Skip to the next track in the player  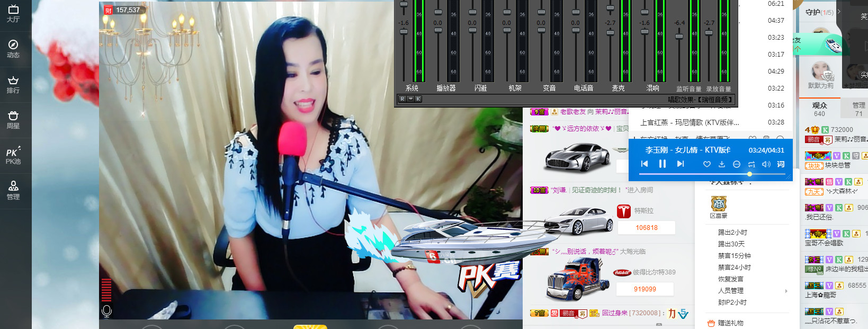pos(681,164)
